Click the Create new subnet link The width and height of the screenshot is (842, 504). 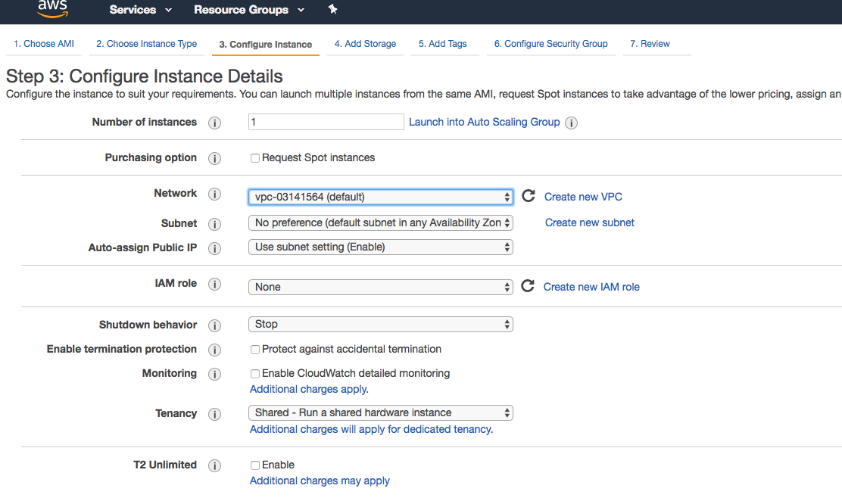click(x=590, y=222)
